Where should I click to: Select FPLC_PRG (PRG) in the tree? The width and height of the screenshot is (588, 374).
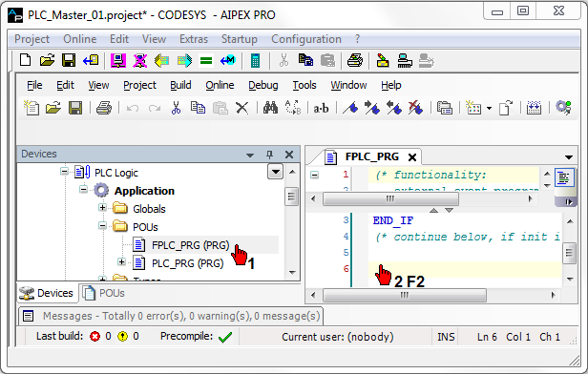(x=190, y=245)
